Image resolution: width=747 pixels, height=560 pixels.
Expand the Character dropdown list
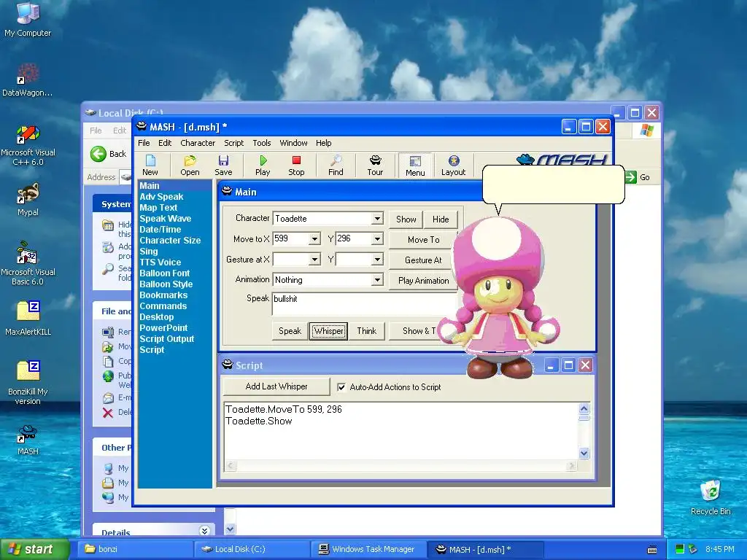(x=377, y=219)
